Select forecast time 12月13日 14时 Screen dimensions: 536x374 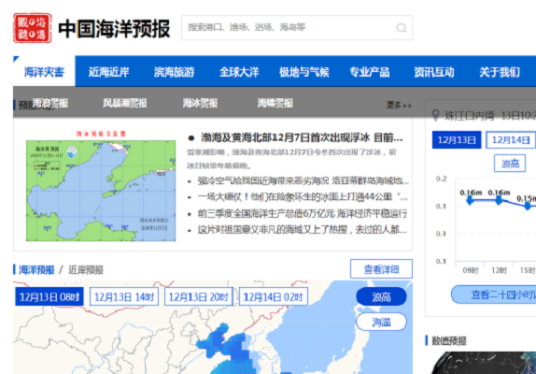(x=124, y=297)
